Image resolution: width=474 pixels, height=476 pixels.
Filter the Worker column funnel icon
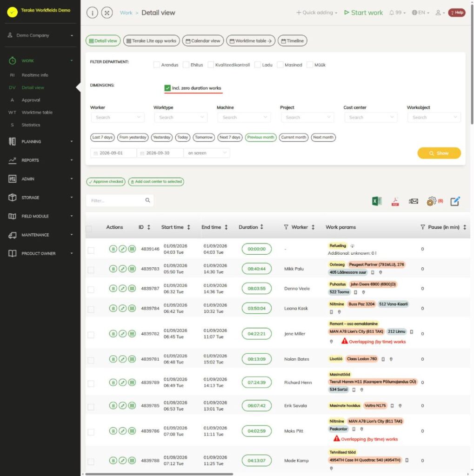click(x=286, y=227)
